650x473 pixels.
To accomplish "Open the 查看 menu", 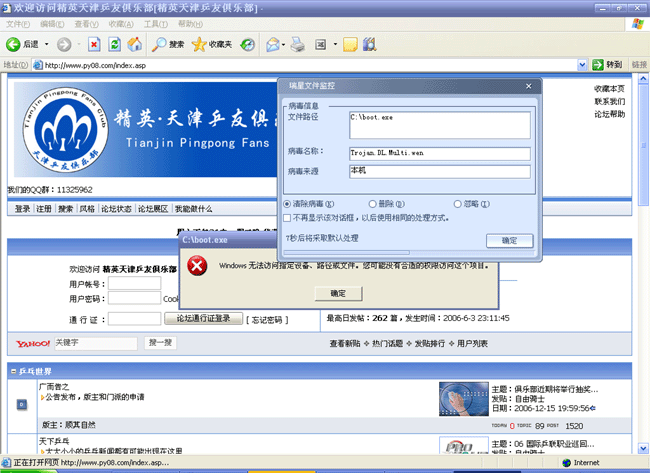I will 86,24.
